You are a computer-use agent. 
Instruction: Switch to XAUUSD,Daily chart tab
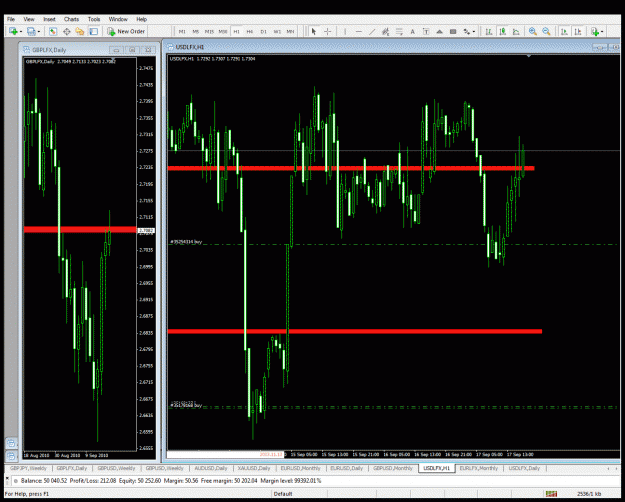(254, 468)
